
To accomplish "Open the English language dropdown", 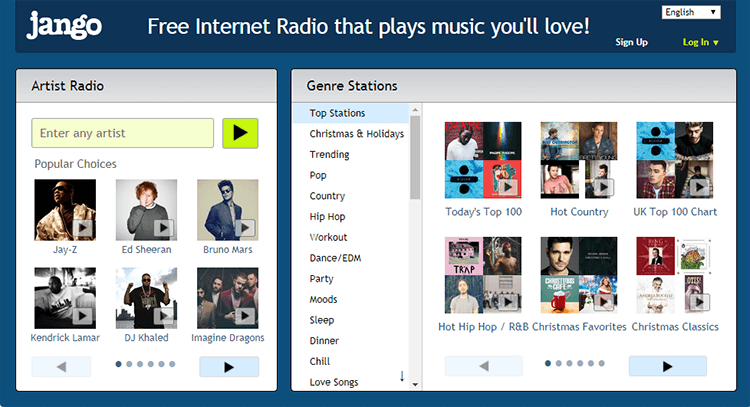I will (x=691, y=12).
